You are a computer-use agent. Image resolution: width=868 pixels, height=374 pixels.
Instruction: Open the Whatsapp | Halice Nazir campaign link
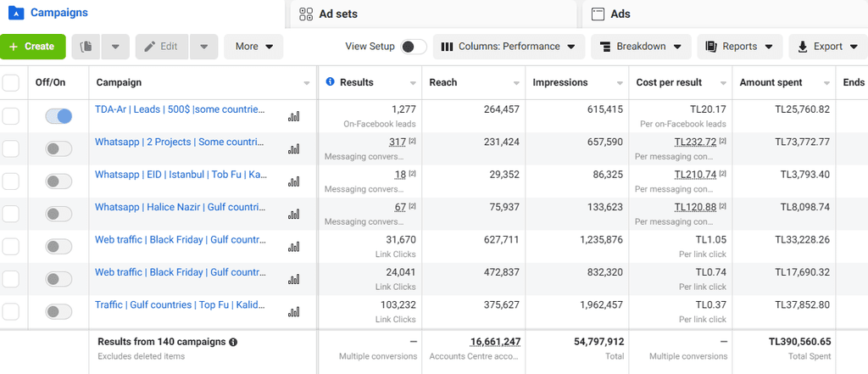(x=180, y=207)
